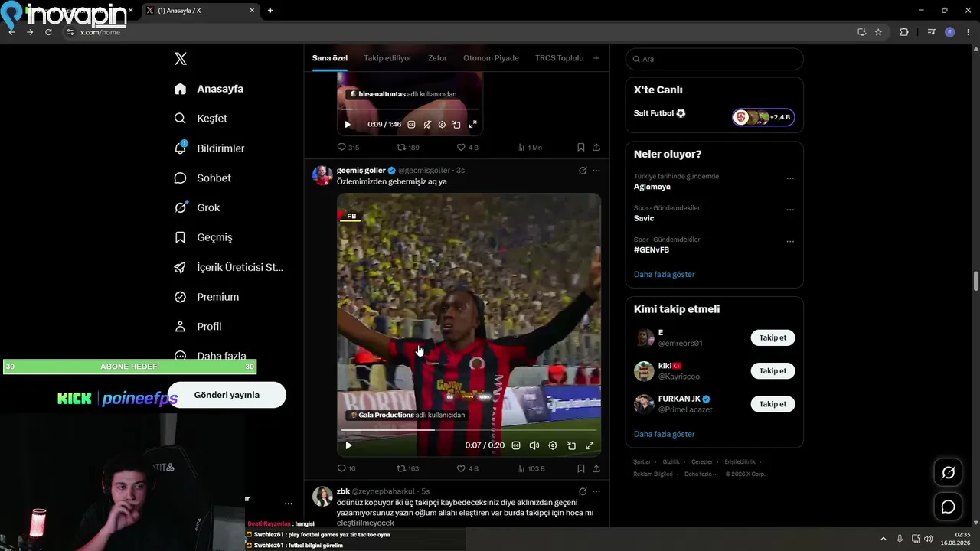Open İçerik Üreticisi Stüdyosu item
The height and width of the screenshot is (551, 980).
click(x=229, y=267)
